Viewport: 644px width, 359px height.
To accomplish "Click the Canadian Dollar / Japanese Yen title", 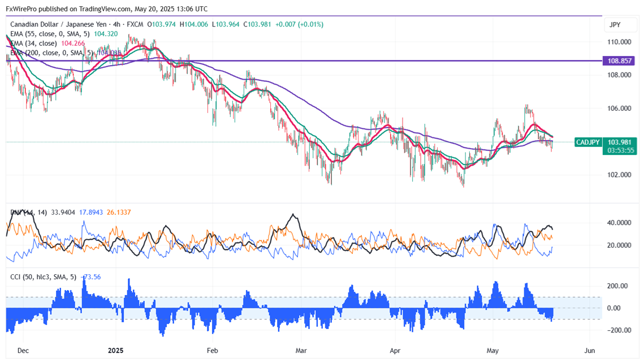I will pos(57,24).
